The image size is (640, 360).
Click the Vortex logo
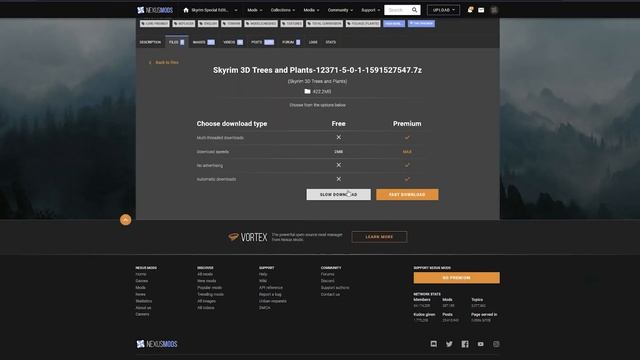[248, 237]
